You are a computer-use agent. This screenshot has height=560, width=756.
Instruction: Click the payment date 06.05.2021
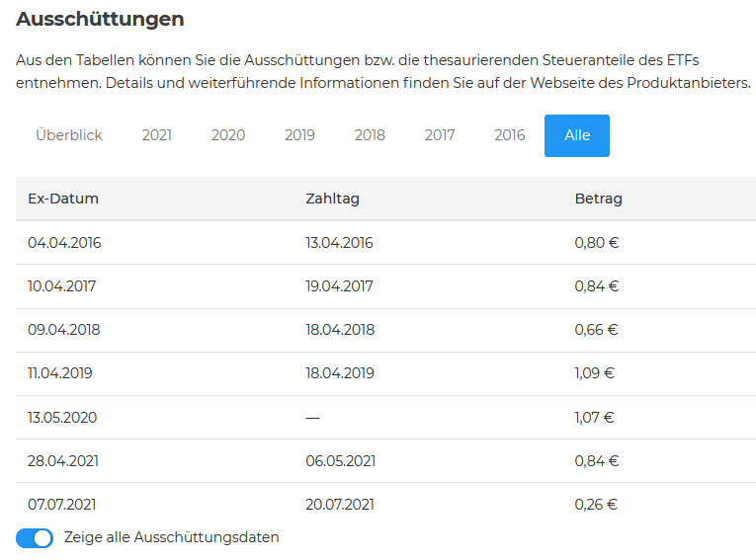tap(340, 460)
